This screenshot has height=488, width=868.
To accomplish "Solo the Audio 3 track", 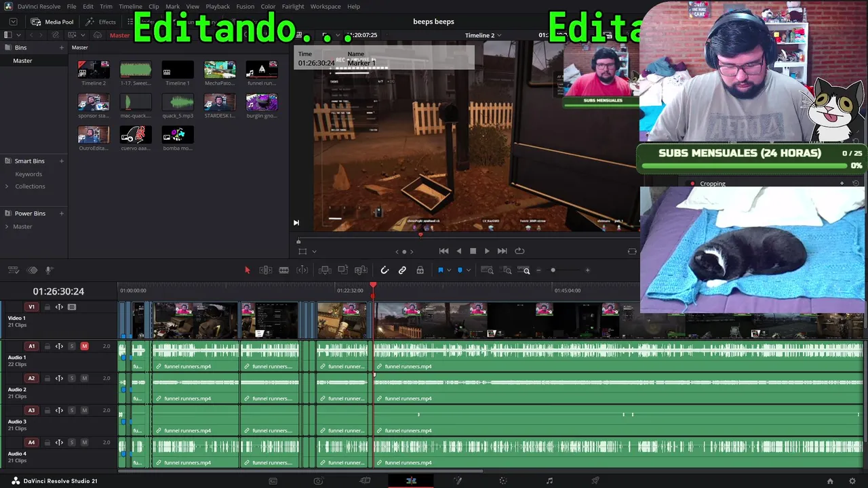I will click(x=72, y=410).
